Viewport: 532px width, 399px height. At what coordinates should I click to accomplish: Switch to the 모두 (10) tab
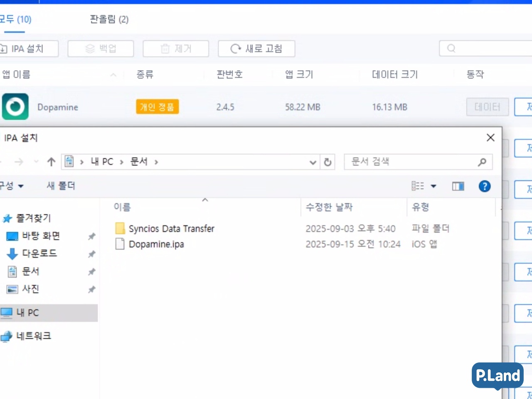[x=15, y=20]
